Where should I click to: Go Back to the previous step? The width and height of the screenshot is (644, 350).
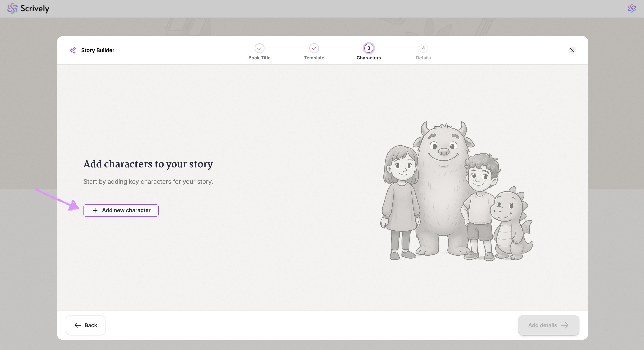click(86, 325)
